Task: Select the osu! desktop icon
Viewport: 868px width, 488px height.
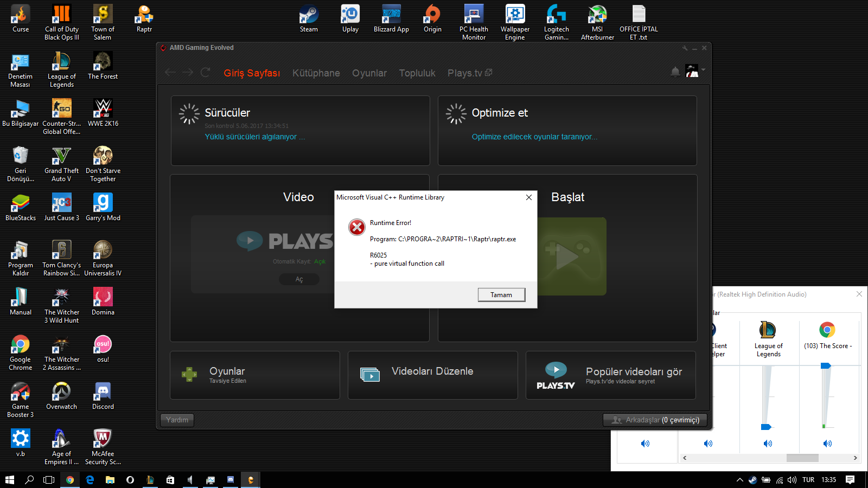Action: coord(103,349)
